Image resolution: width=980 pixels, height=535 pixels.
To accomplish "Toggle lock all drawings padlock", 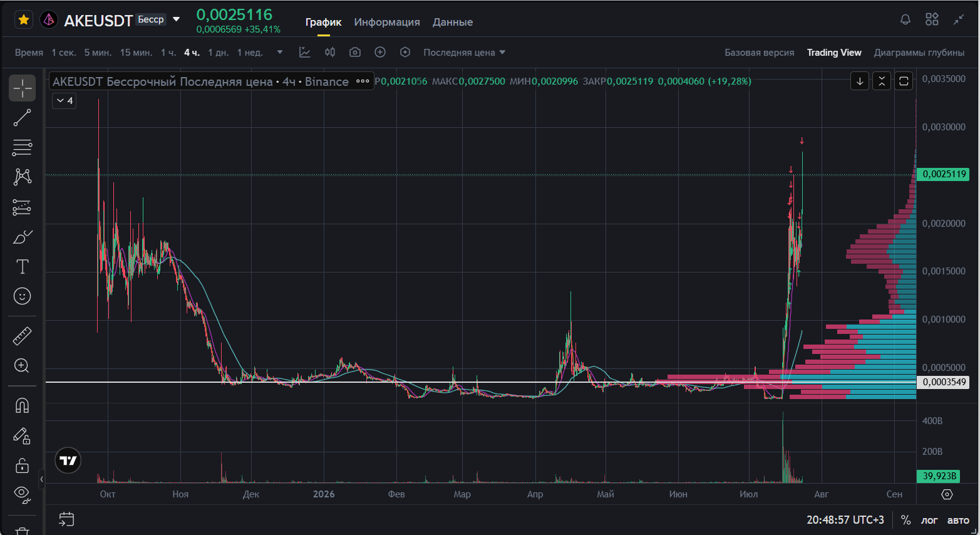I will pos(22,465).
